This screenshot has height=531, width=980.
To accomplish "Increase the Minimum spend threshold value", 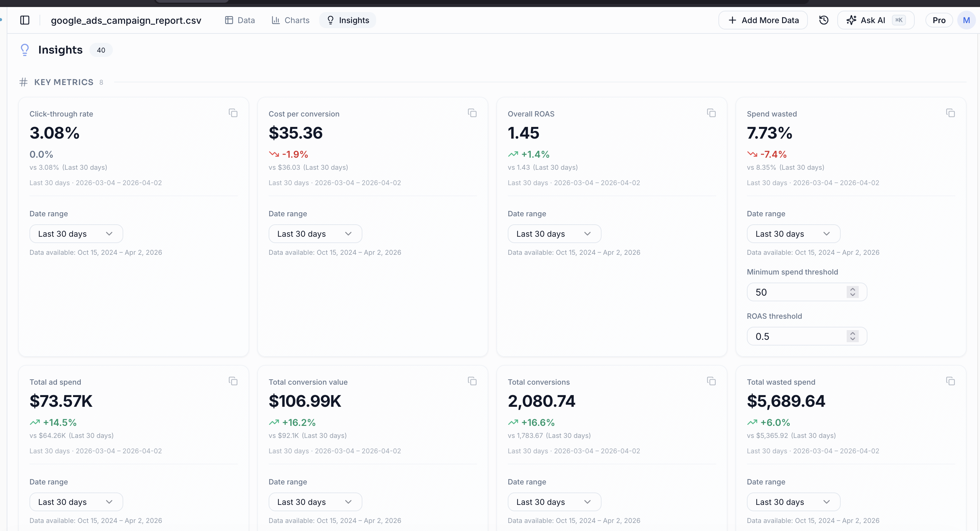I will pos(852,290).
